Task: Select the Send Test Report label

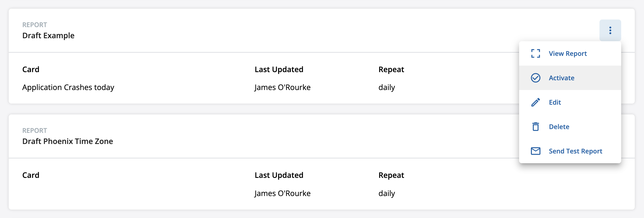Action: pyautogui.click(x=575, y=151)
